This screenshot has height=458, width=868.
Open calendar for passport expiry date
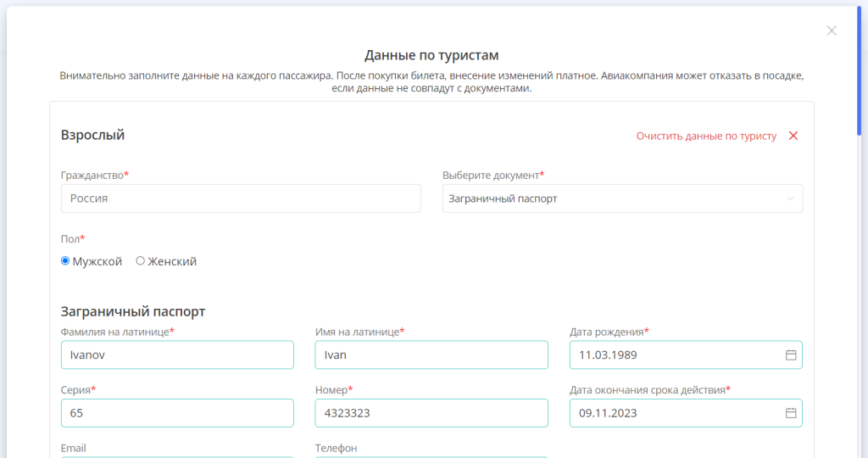coord(791,413)
